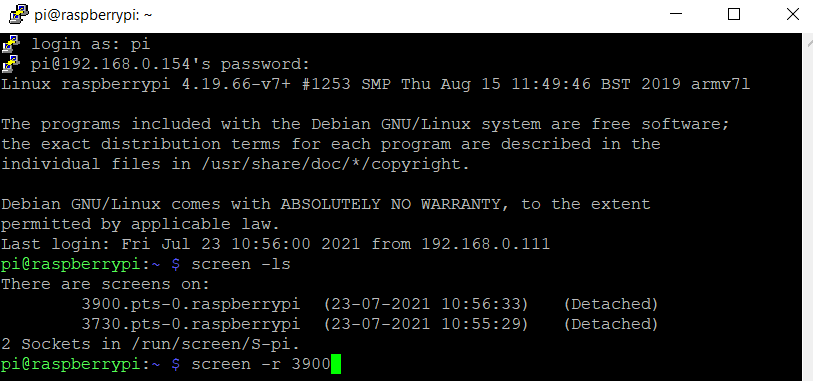Click the "Last login" line text

pos(275,244)
